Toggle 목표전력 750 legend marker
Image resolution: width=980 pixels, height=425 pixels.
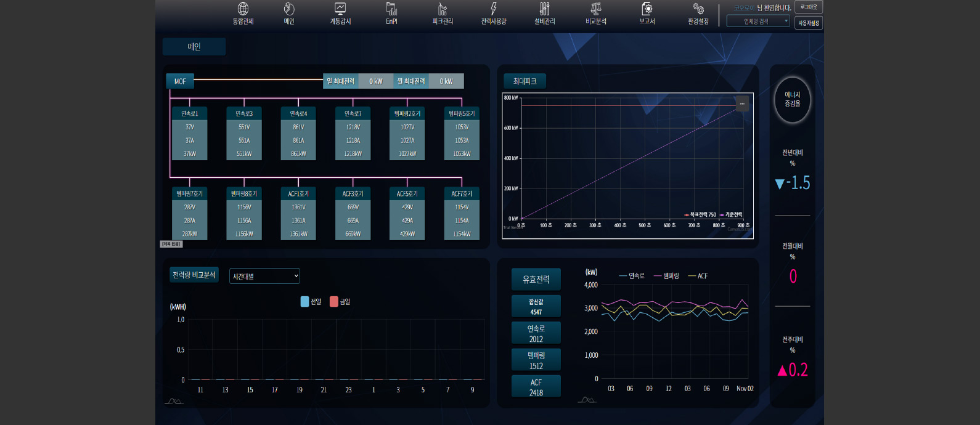click(700, 215)
